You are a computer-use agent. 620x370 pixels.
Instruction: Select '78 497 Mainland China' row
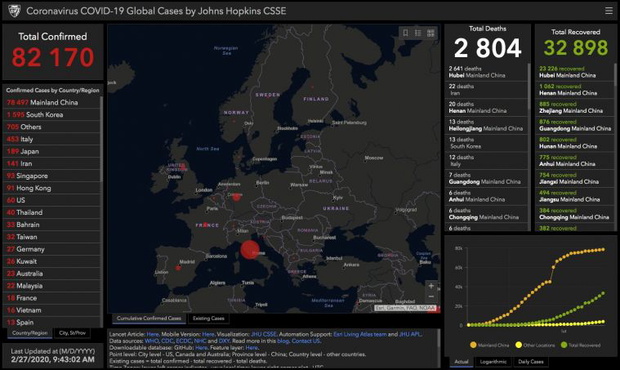click(x=52, y=102)
